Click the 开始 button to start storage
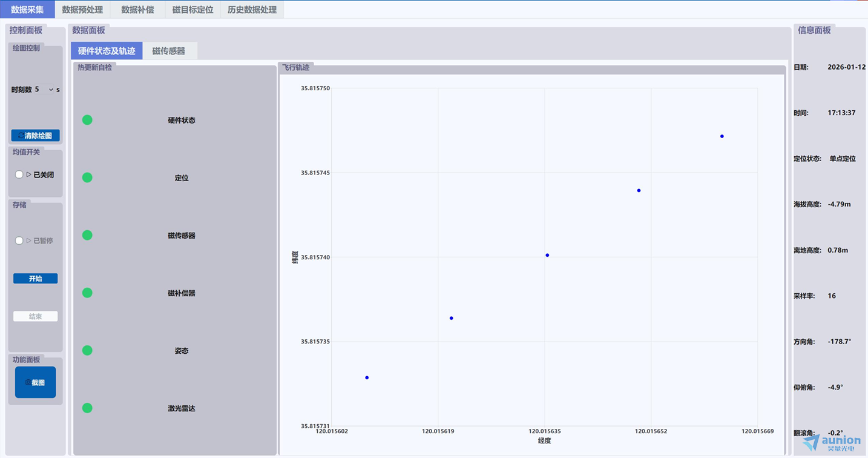The width and height of the screenshot is (868, 458). pos(35,279)
